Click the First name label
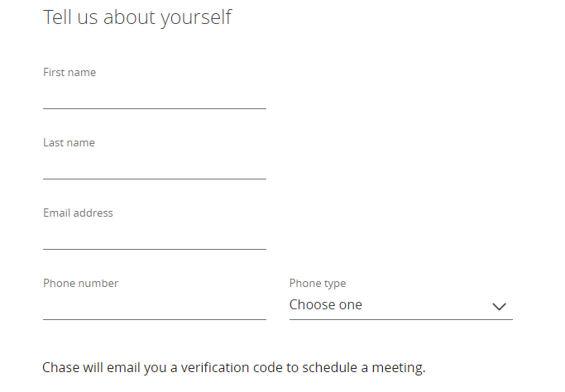Screen dimensions: 565x392 click(x=69, y=73)
